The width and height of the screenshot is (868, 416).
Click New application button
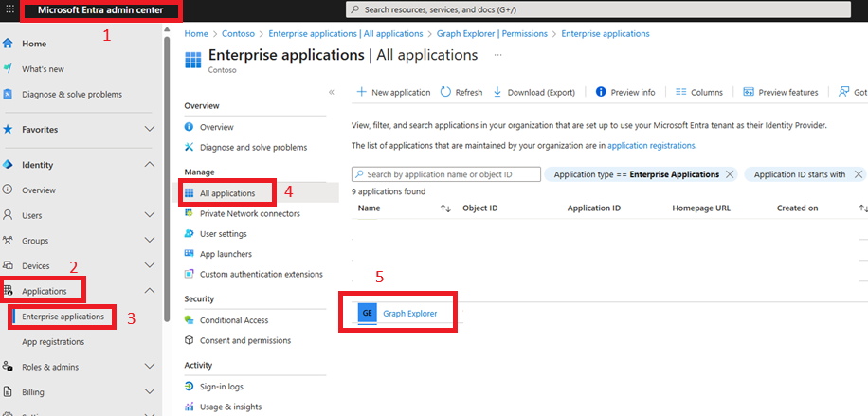(x=393, y=93)
